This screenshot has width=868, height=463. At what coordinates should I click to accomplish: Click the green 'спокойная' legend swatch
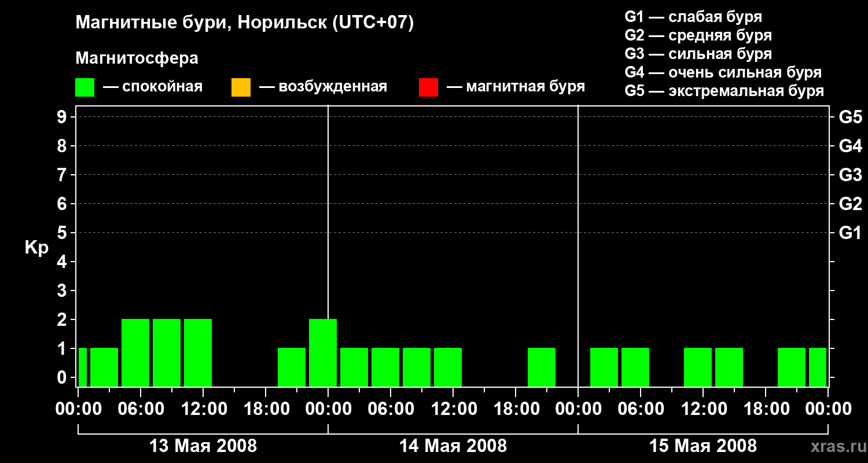(84, 87)
